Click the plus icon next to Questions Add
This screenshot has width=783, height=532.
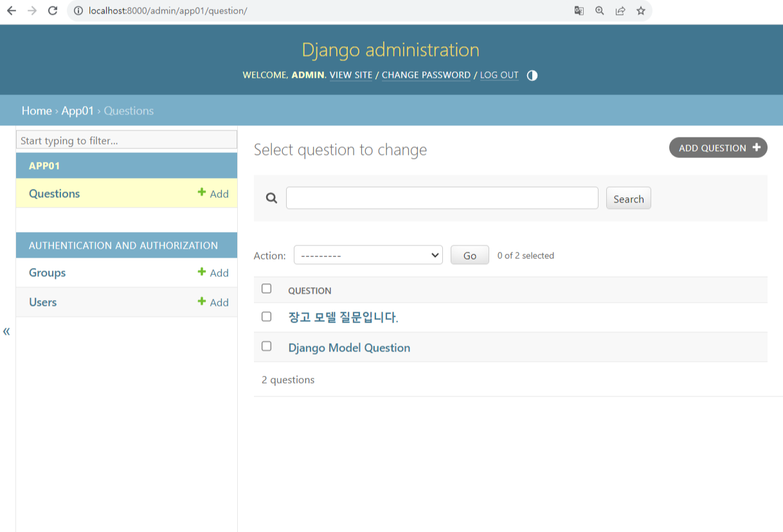click(202, 192)
